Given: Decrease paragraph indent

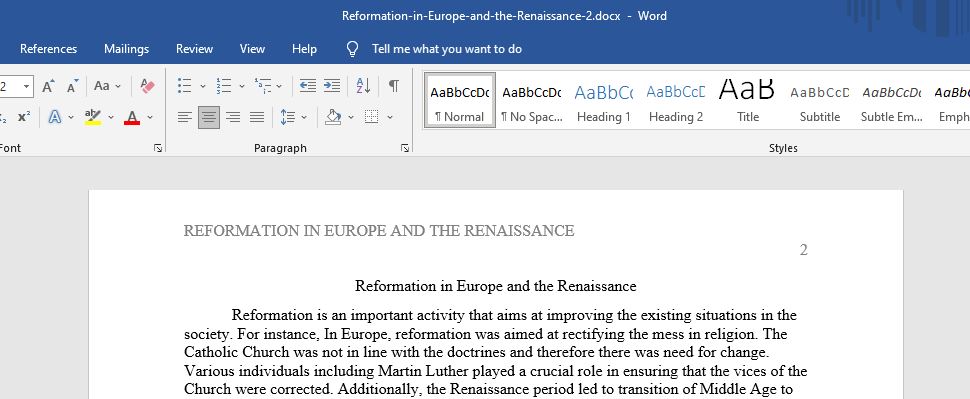Looking at the screenshot, I should coord(307,86).
